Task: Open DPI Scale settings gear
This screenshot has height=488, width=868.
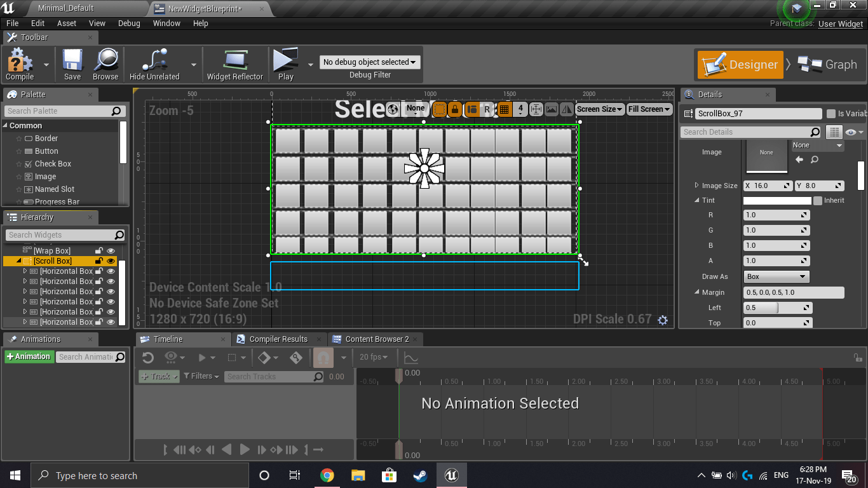Action: [x=663, y=320]
